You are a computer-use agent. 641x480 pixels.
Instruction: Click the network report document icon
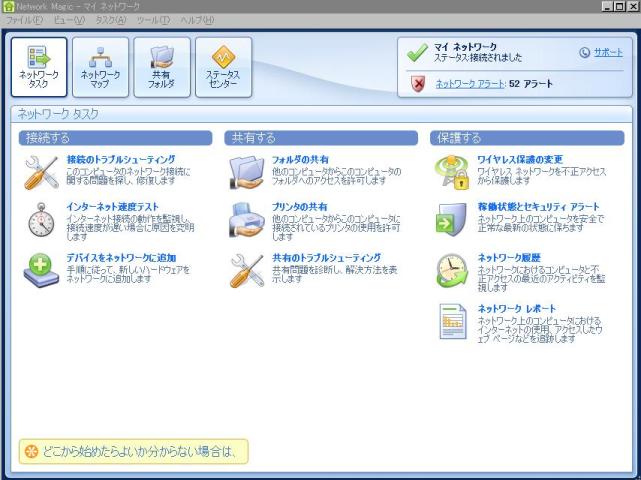453,321
